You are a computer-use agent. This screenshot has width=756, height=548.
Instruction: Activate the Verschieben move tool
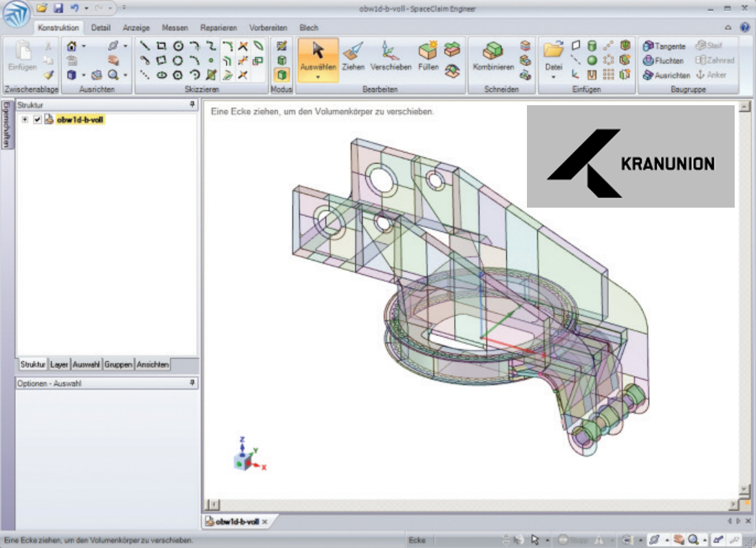click(391, 56)
